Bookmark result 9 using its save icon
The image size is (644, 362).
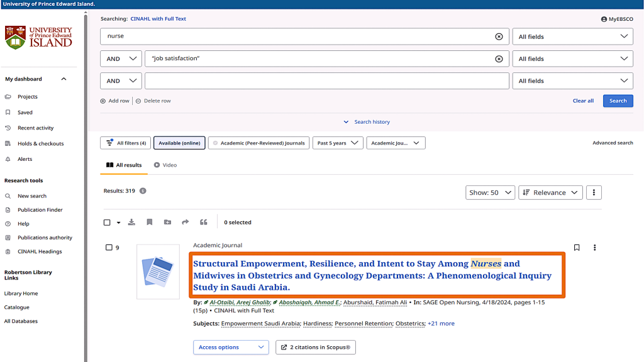pyautogui.click(x=577, y=248)
